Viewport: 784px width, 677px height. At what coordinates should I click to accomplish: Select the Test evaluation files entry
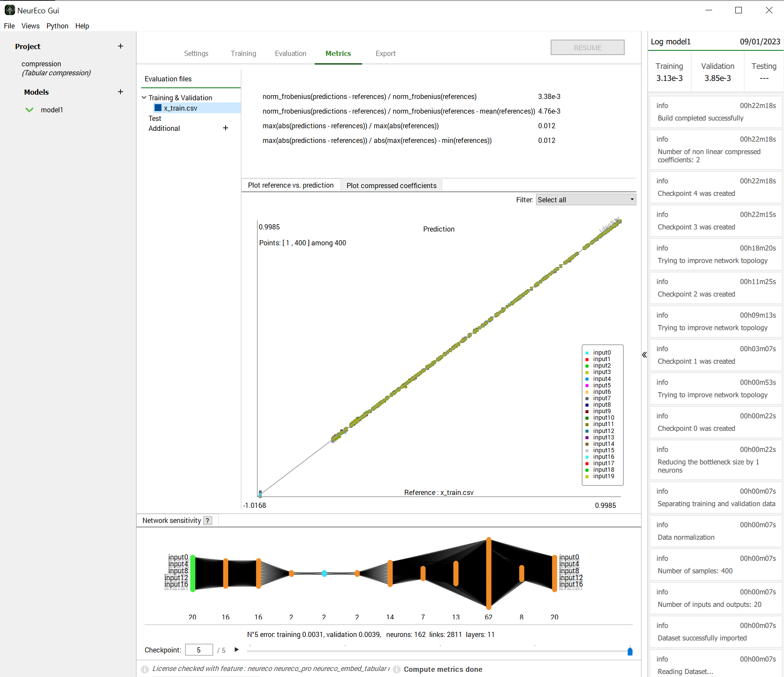pyautogui.click(x=155, y=118)
